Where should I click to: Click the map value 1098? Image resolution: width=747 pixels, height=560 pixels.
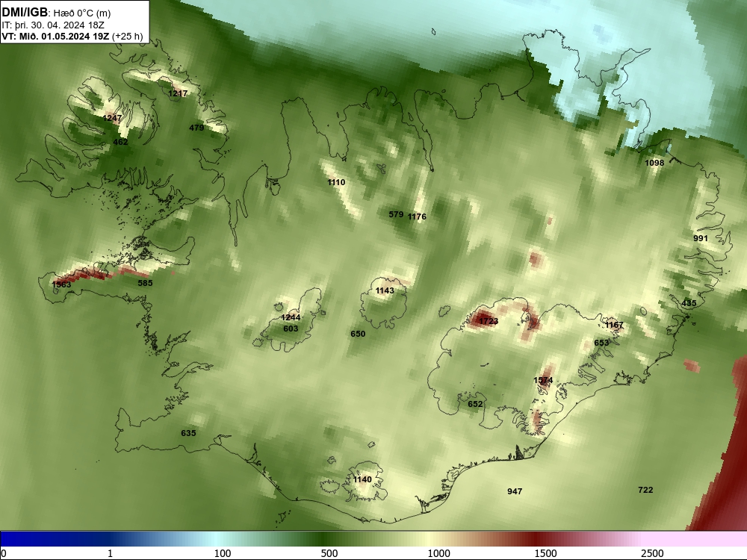click(x=654, y=162)
